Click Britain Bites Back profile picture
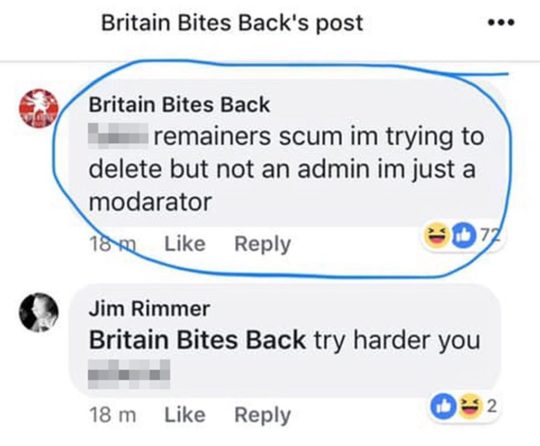 pyautogui.click(x=39, y=108)
